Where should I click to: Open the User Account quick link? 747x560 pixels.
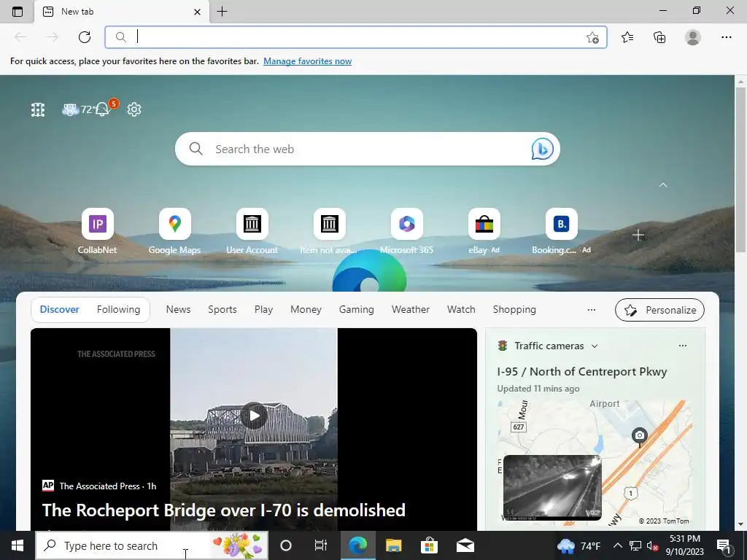click(x=252, y=231)
